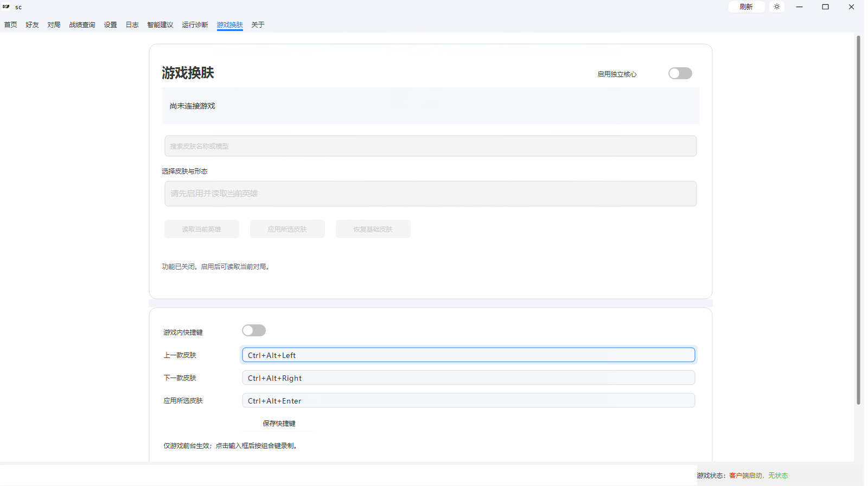Image resolution: width=868 pixels, height=486 pixels.
Task: Click the 仅游戏前台生效 hint text
Action: coord(232,445)
